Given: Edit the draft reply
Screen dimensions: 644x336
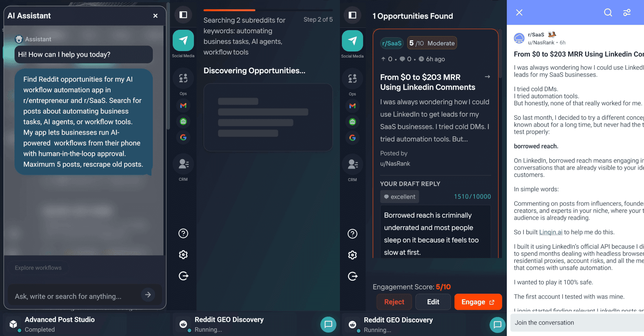Looking at the screenshot, I should [433, 302].
